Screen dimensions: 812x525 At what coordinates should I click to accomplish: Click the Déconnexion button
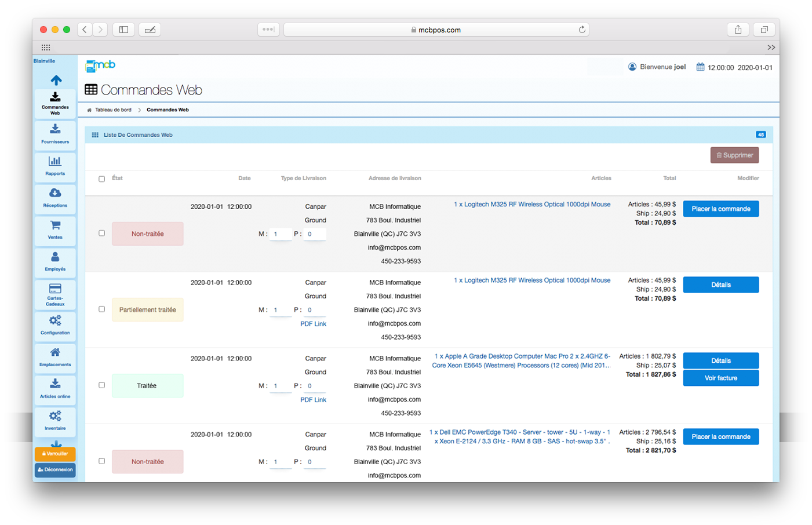(x=55, y=470)
